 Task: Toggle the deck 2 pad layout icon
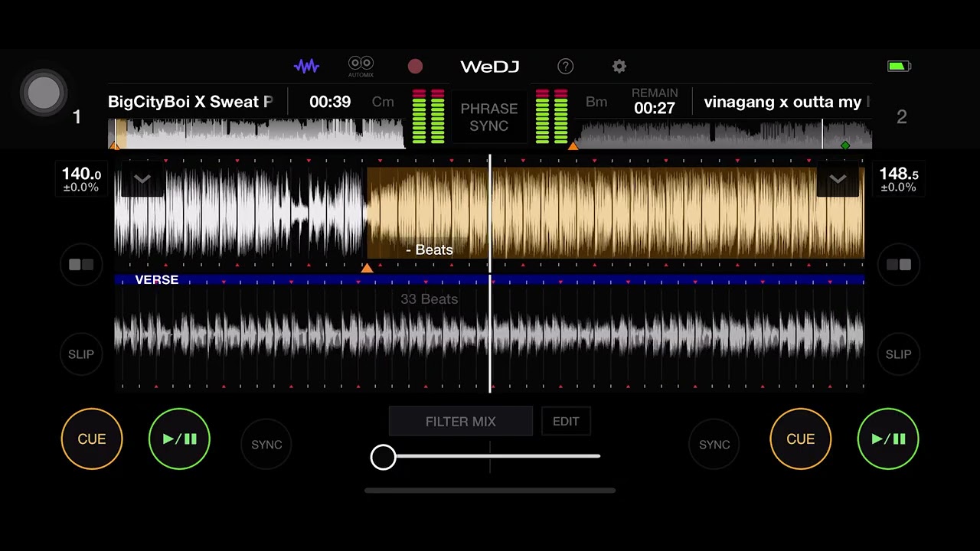tap(898, 265)
